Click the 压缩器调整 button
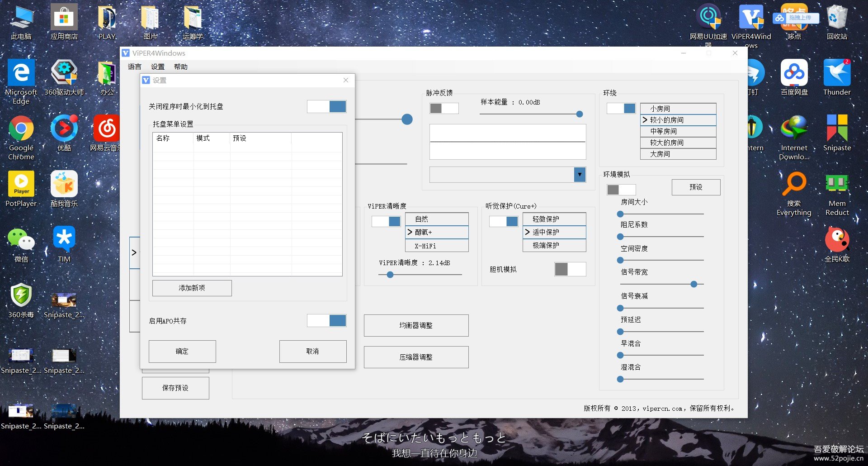Image resolution: width=868 pixels, height=466 pixels. coord(416,357)
